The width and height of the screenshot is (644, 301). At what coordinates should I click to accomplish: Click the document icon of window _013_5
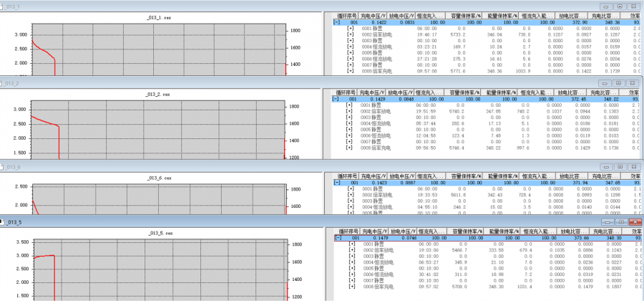point(3,222)
